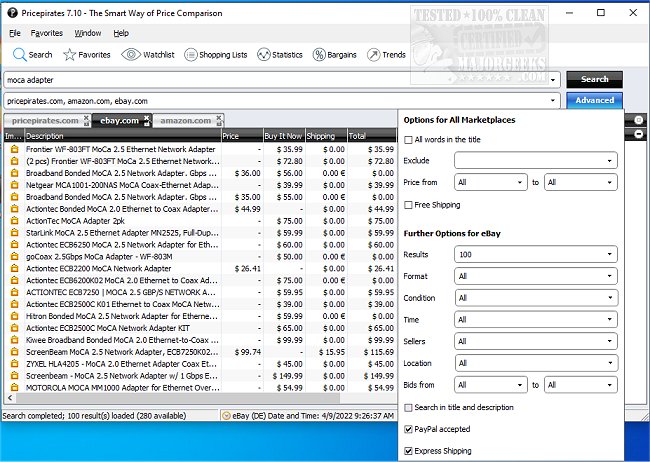The image size is (650, 462).
Task: Click item icon for ActionTec MoCA Adapter 2pk
Action: click(x=15, y=221)
